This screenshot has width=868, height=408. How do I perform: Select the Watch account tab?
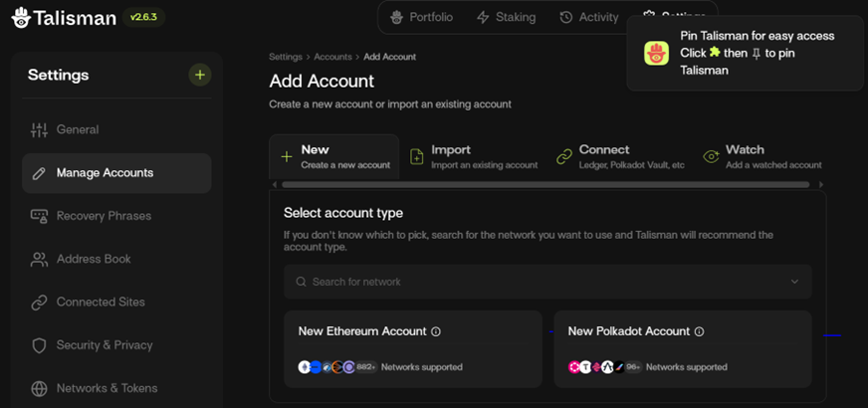click(x=762, y=156)
